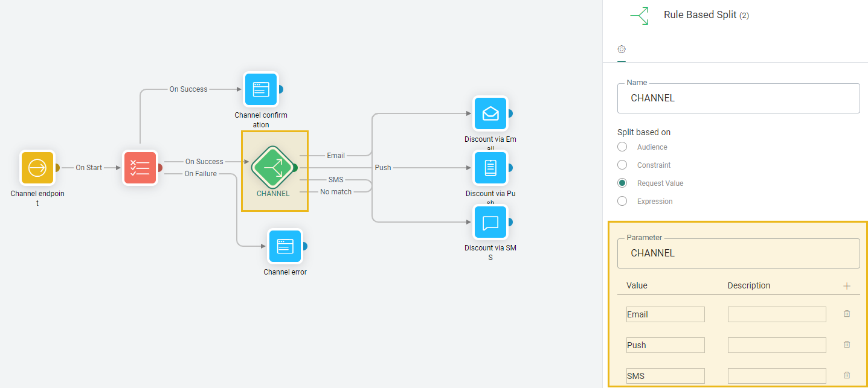Remove the SMS value row
Screen dimensions: 868x388
click(847, 375)
